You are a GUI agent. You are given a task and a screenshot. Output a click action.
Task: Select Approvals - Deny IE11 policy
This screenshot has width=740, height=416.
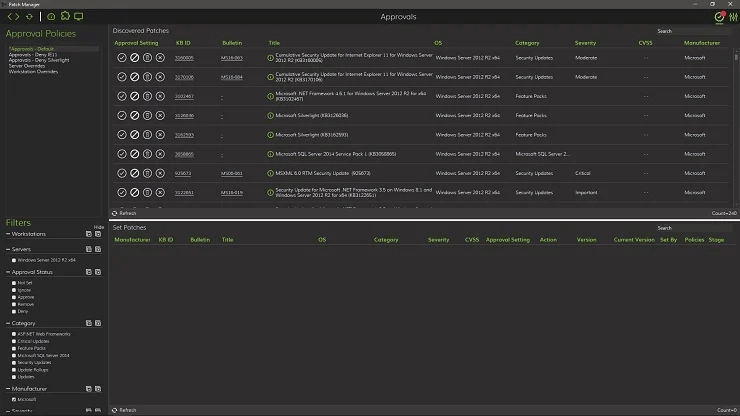[33, 55]
